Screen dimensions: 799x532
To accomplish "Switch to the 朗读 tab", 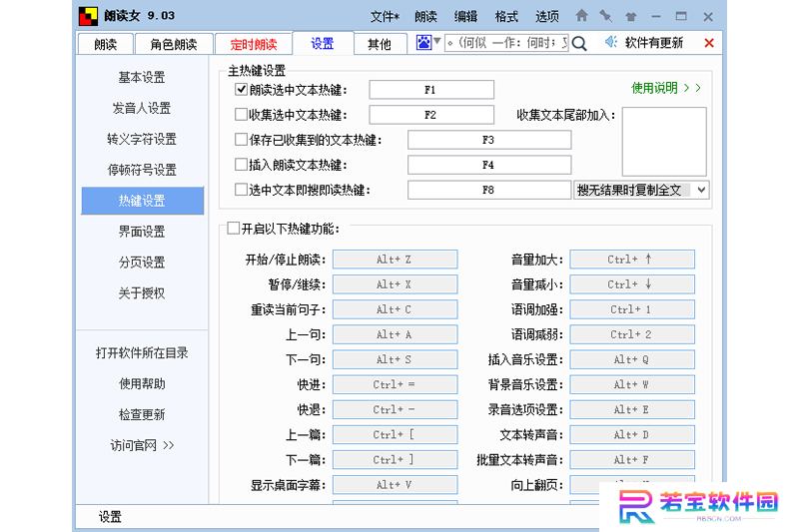I will coord(106,44).
